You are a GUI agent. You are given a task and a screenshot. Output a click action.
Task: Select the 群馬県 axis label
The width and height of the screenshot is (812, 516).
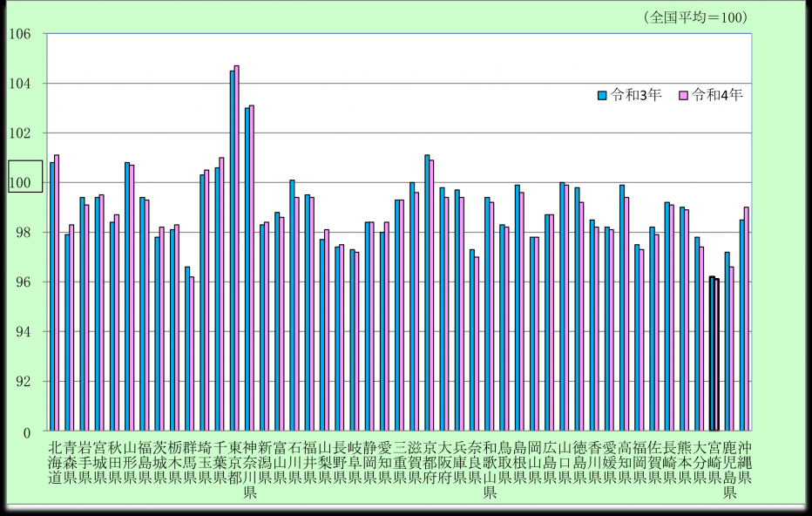tap(190, 463)
